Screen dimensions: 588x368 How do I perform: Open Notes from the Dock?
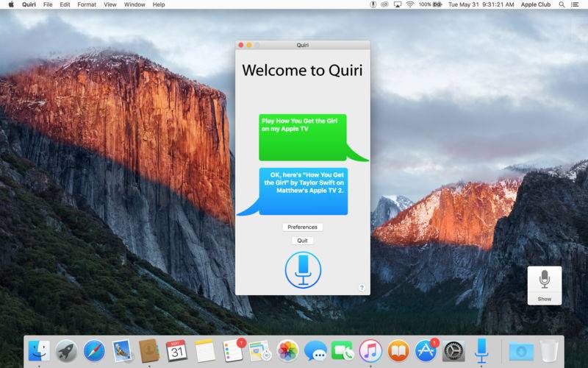(x=205, y=351)
